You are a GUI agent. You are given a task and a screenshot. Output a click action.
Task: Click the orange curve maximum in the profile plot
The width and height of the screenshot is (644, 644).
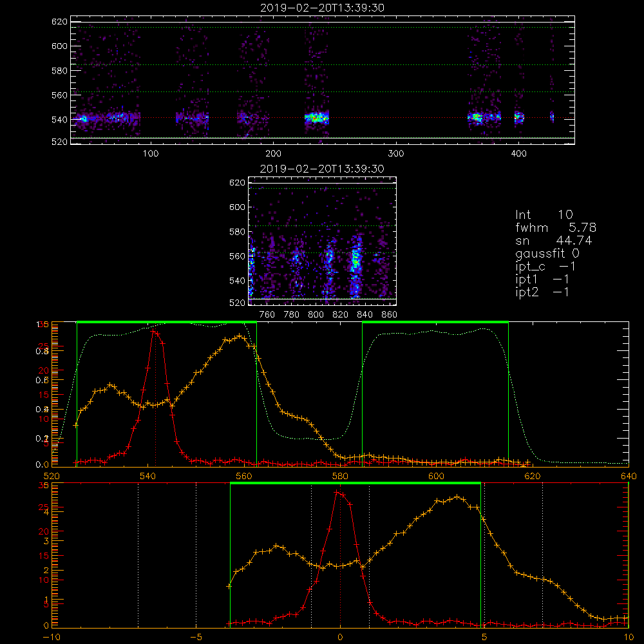point(240,336)
